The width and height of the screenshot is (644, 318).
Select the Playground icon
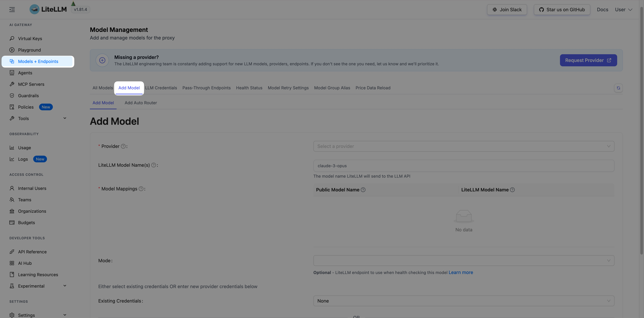tap(12, 50)
